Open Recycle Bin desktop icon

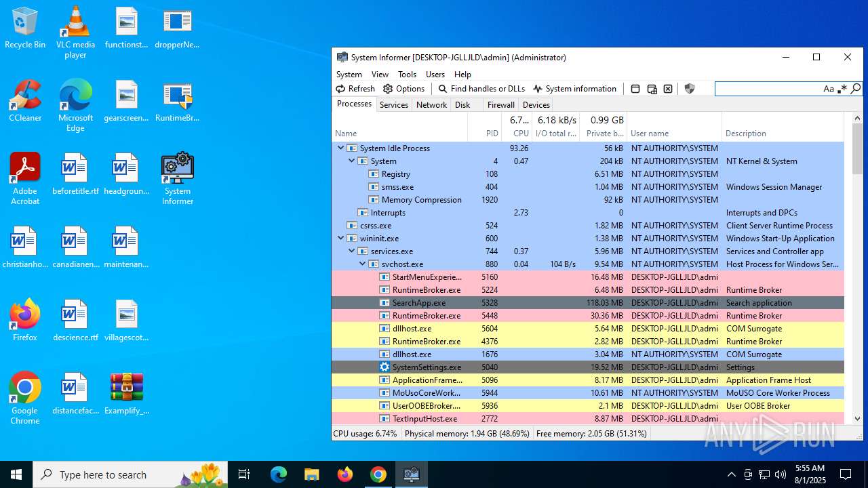pos(25,28)
